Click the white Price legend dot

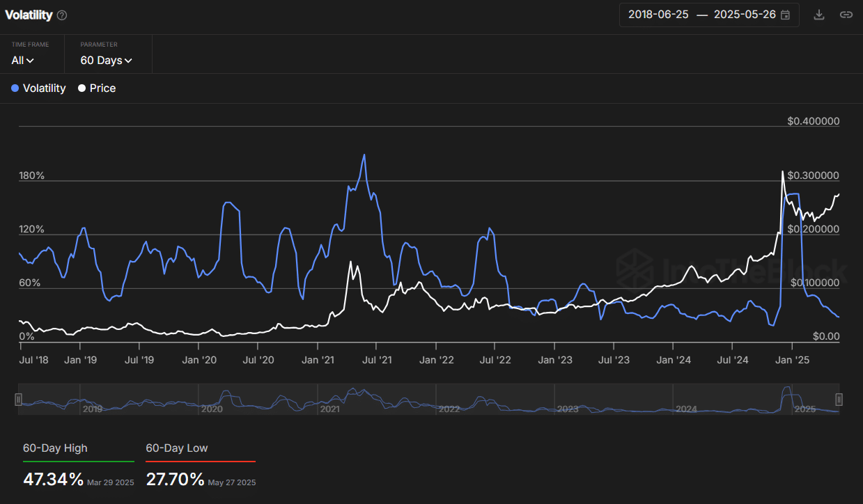coord(81,88)
